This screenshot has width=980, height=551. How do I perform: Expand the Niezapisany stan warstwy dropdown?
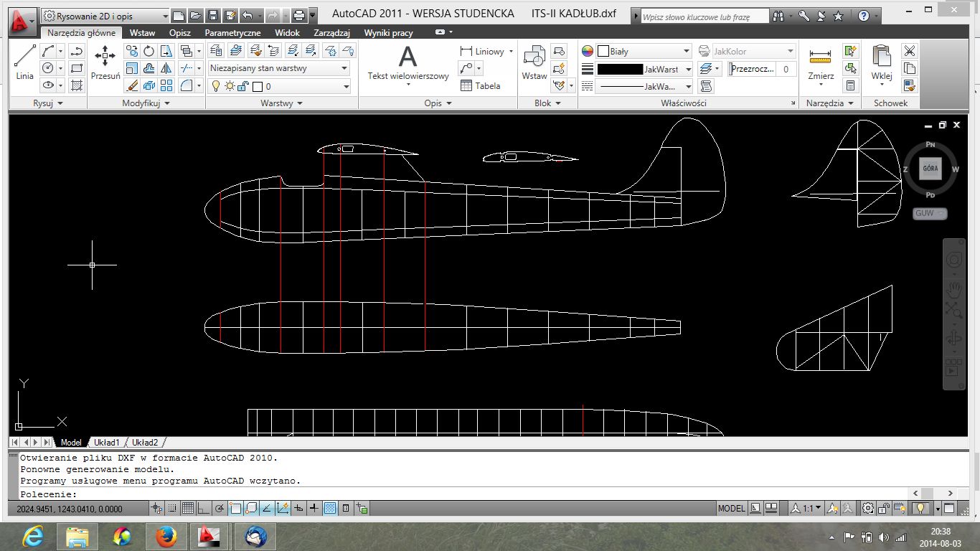(x=279, y=68)
